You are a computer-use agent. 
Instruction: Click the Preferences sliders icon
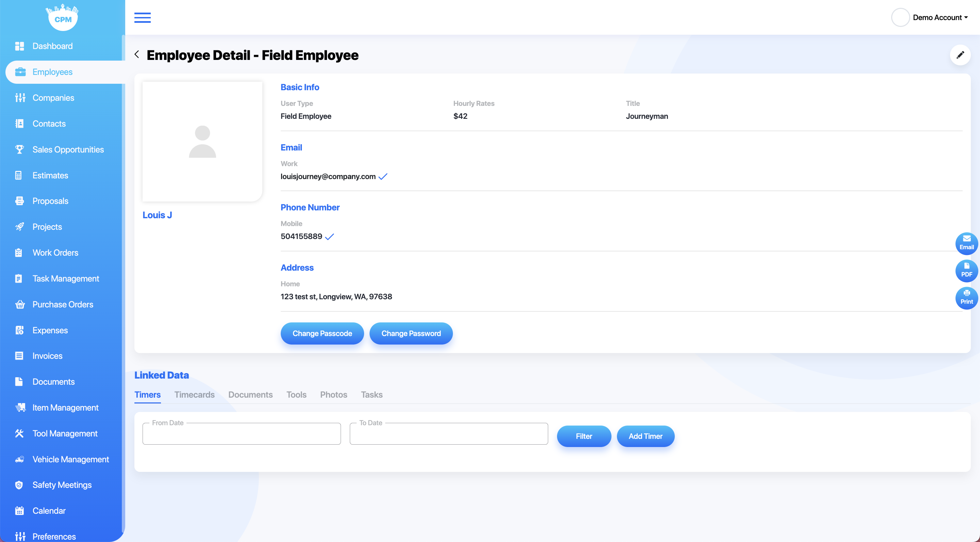pos(20,537)
